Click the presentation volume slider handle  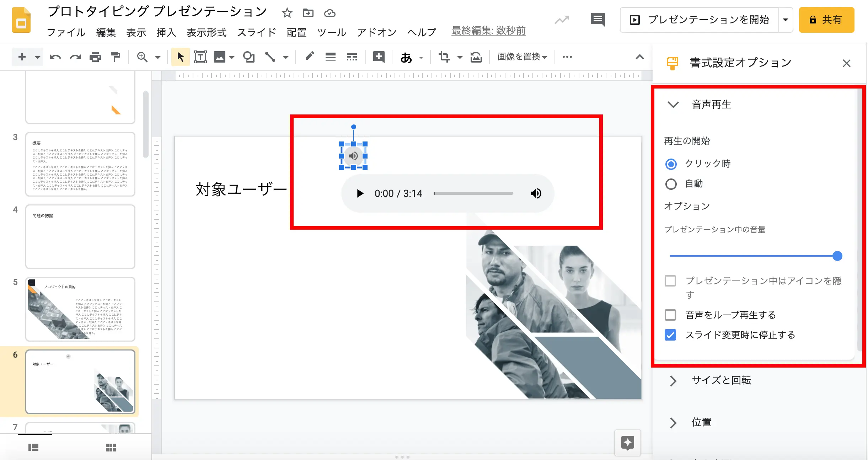tap(837, 256)
